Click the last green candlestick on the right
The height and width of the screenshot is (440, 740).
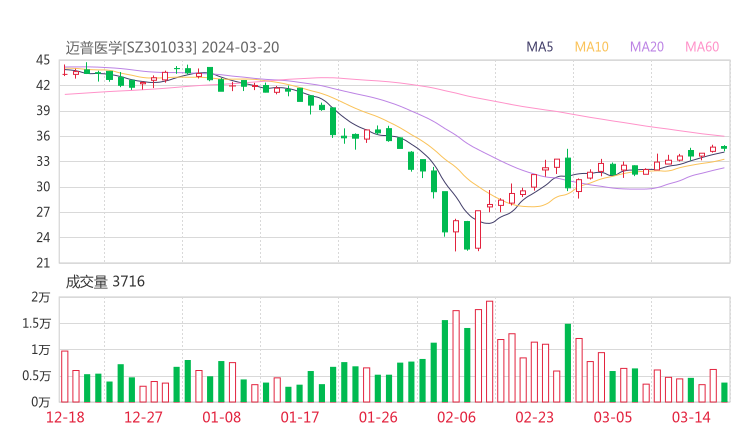(724, 148)
